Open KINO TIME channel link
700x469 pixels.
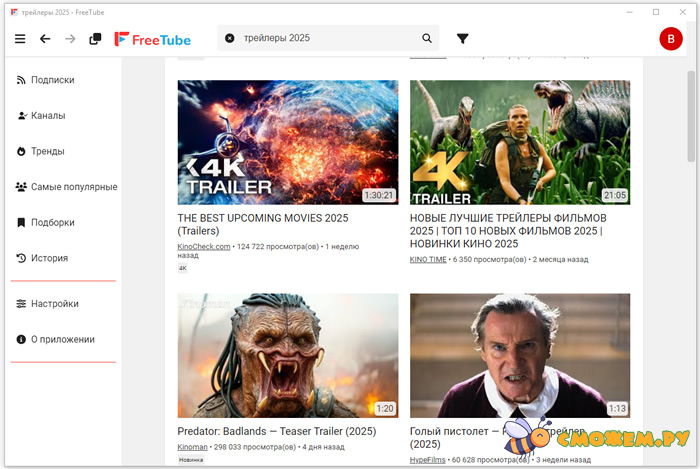428,259
